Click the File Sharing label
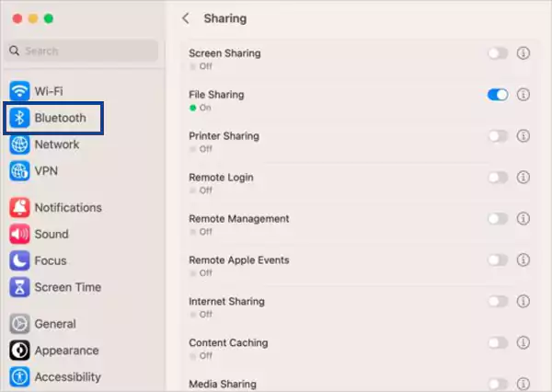The height and width of the screenshot is (392, 552). tap(216, 95)
